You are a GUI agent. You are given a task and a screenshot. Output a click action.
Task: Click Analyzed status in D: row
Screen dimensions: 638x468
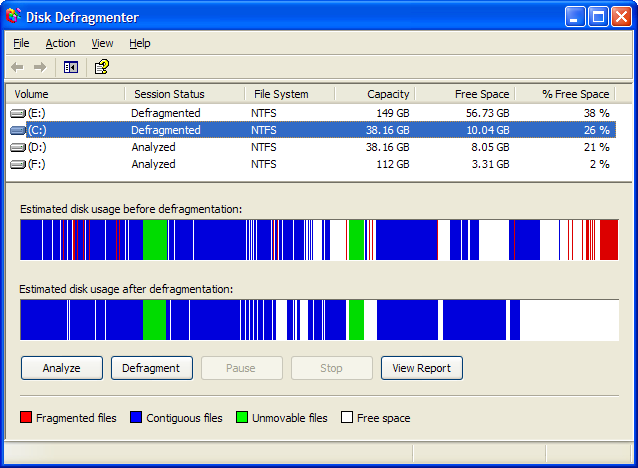tap(153, 147)
